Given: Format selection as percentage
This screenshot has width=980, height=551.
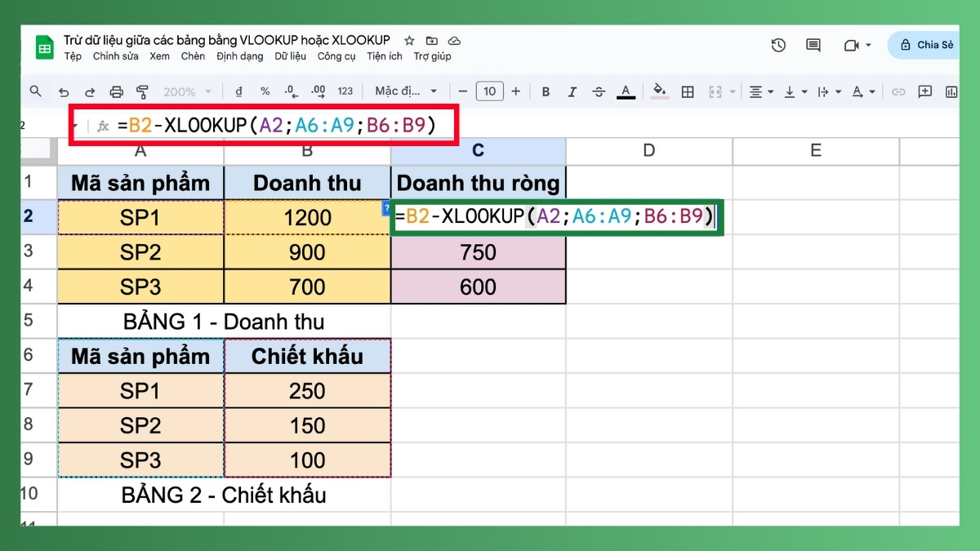Looking at the screenshot, I should point(263,91).
